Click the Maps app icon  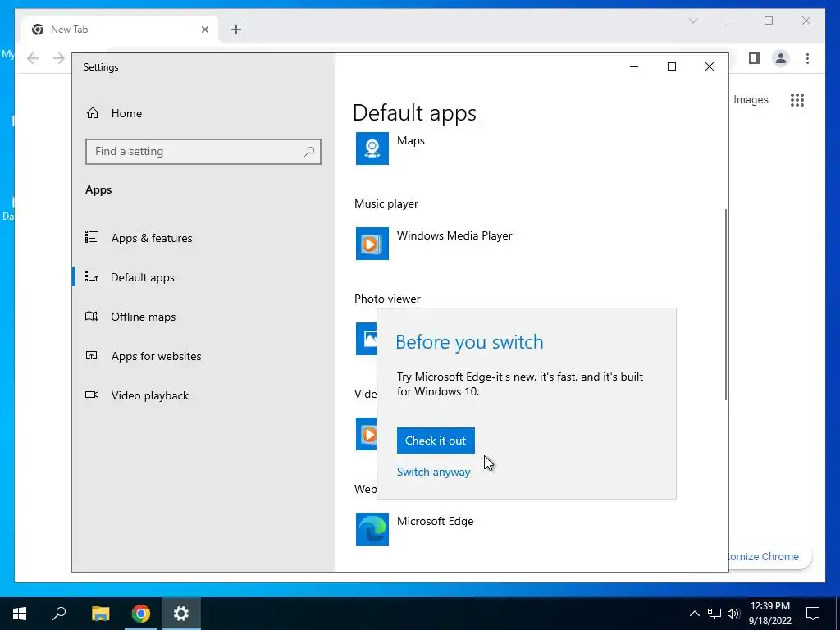pos(372,148)
